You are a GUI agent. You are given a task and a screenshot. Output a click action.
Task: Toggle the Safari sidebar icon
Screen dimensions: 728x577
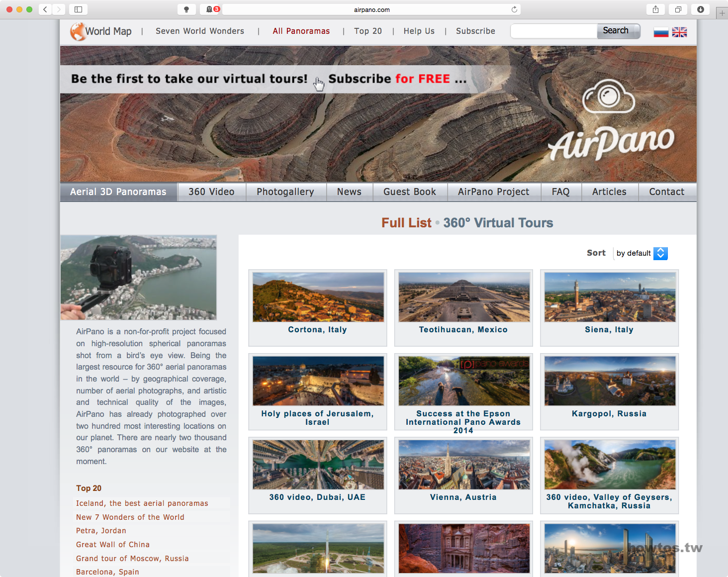[78, 9]
